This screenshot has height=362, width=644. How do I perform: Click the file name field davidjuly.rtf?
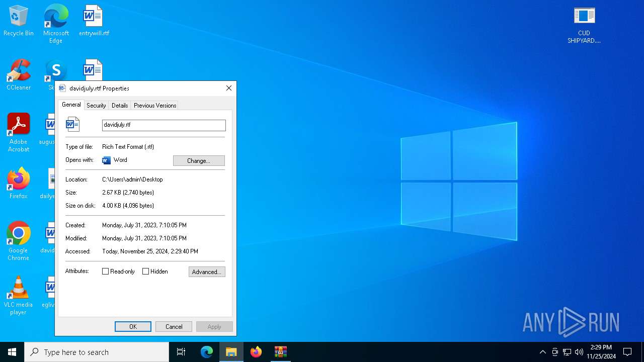tap(164, 125)
